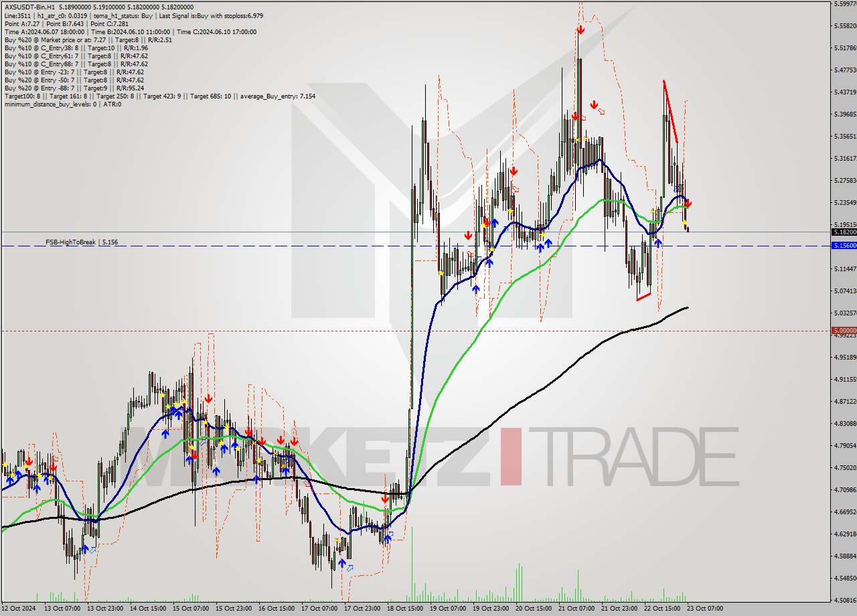This screenshot has width=857, height=616.
Task: Click the 4.54850 price axis label
Action: pyautogui.click(x=845, y=578)
